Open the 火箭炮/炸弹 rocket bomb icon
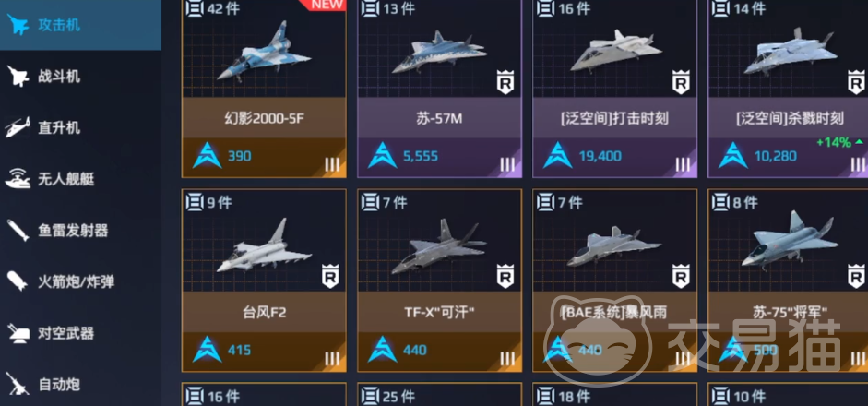Image resolution: width=868 pixels, height=406 pixels. (18, 281)
